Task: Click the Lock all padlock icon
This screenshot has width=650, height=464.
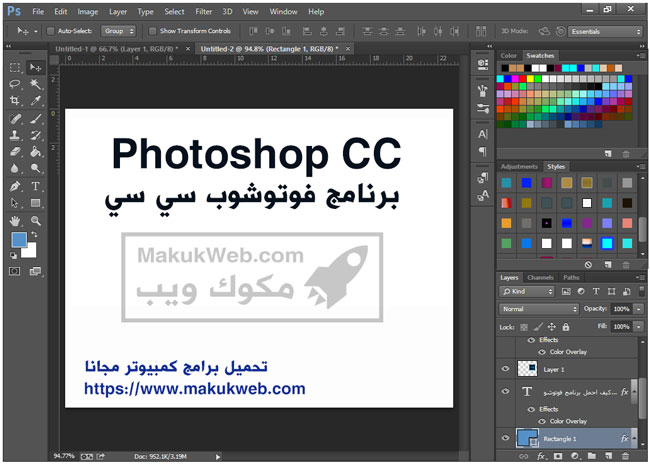Action: (566, 327)
